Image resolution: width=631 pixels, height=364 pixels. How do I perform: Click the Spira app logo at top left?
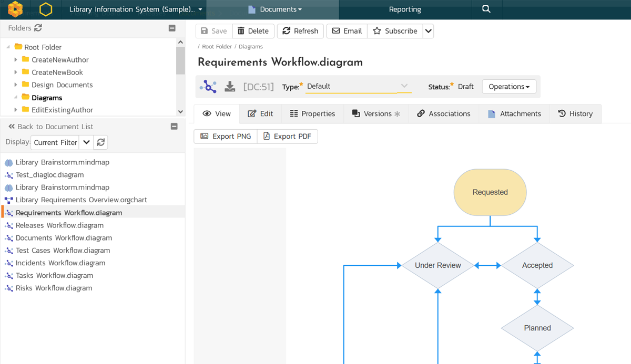click(15, 9)
